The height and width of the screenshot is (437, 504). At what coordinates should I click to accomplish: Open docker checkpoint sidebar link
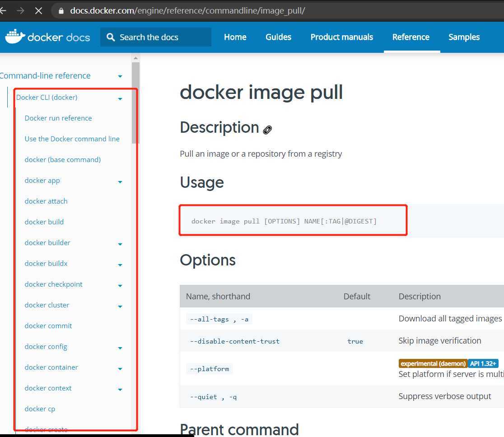click(x=53, y=284)
